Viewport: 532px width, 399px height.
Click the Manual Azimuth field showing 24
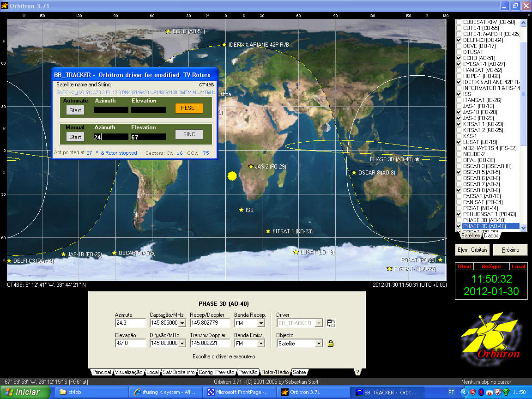(x=111, y=137)
